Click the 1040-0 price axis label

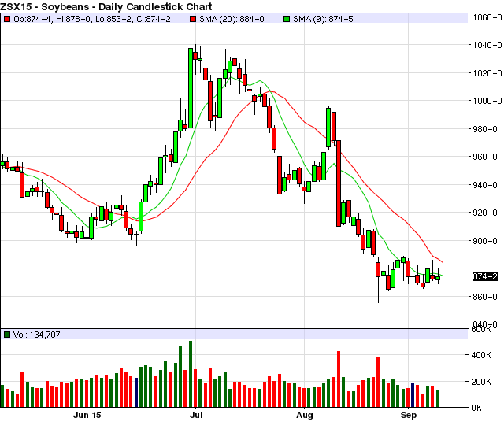(x=487, y=45)
